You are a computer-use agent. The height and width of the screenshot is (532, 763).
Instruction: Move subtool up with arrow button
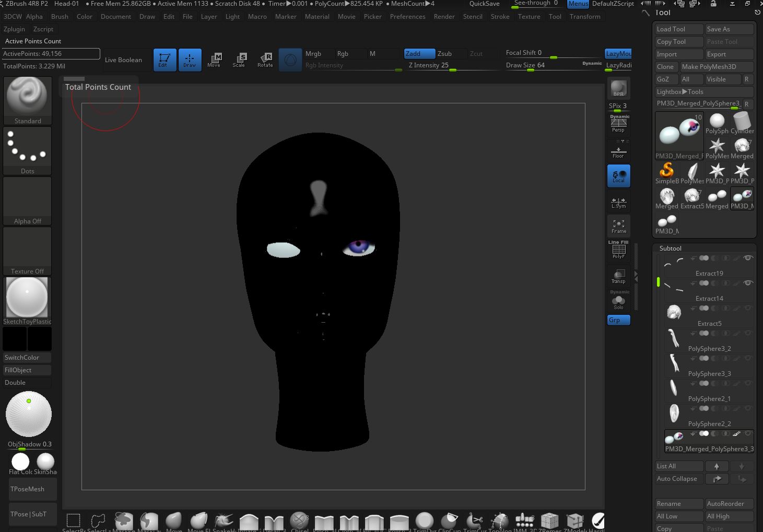click(717, 466)
